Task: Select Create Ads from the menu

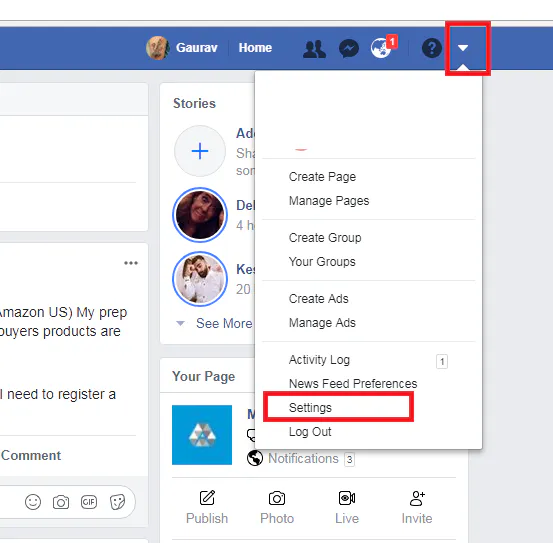Action: pyautogui.click(x=318, y=299)
